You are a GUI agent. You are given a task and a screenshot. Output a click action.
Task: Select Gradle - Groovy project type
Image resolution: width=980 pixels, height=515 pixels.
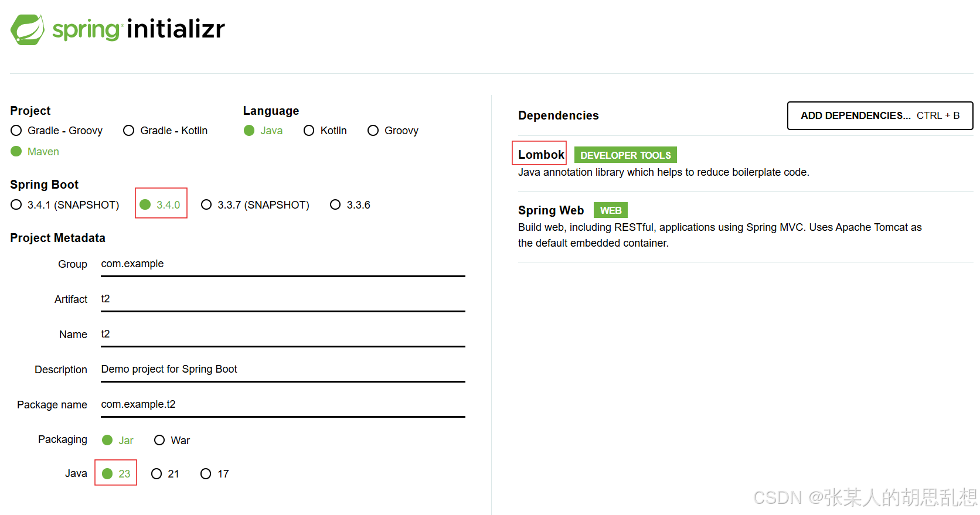click(57, 131)
